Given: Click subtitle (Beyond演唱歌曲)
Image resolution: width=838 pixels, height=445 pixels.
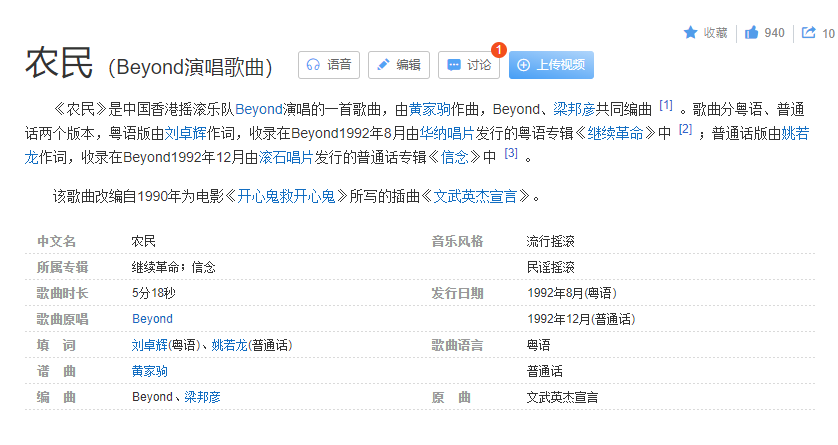Looking at the screenshot, I should pos(190,68).
